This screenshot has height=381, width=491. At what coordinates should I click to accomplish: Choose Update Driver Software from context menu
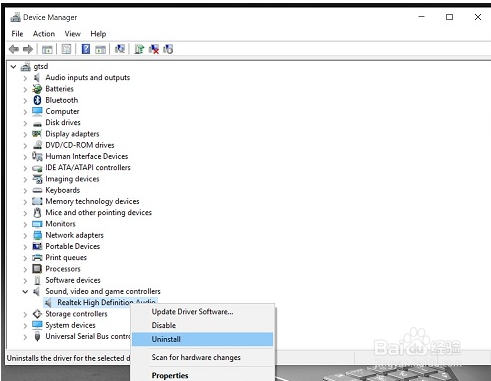point(203,312)
